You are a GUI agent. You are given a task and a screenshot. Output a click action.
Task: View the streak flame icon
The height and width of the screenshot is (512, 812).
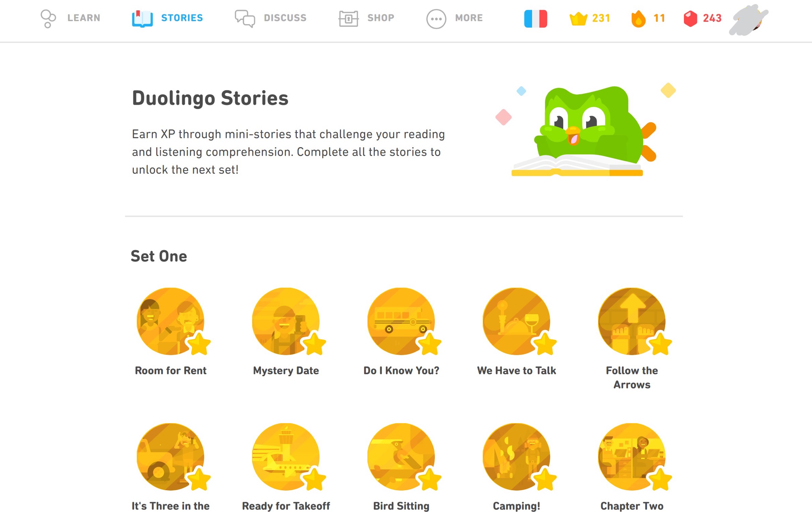tap(638, 18)
